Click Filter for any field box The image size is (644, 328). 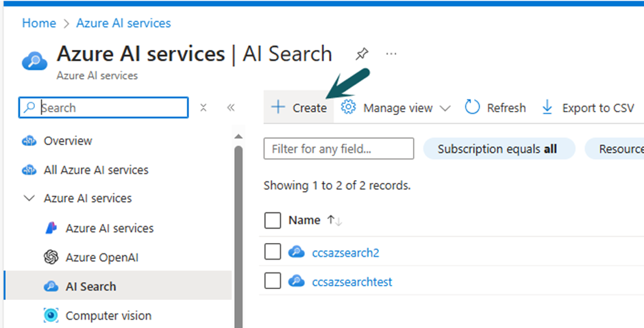(x=339, y=149)
